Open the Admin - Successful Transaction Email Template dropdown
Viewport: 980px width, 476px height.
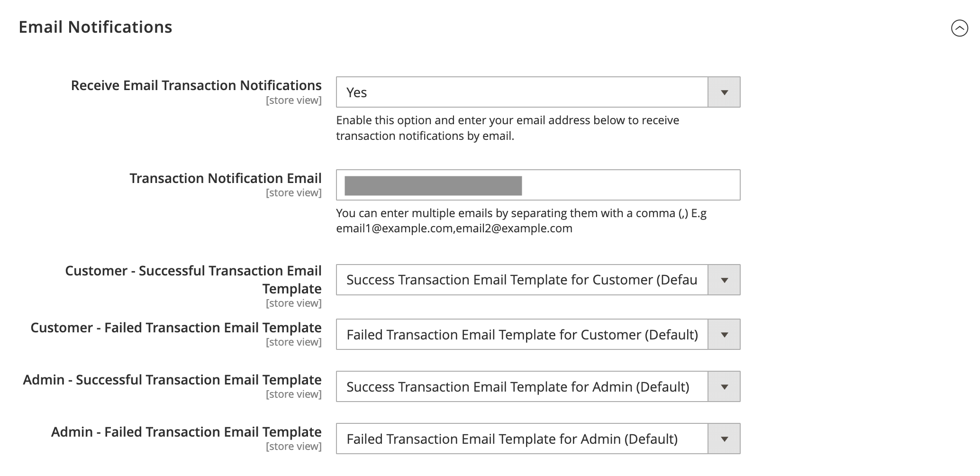724,386
